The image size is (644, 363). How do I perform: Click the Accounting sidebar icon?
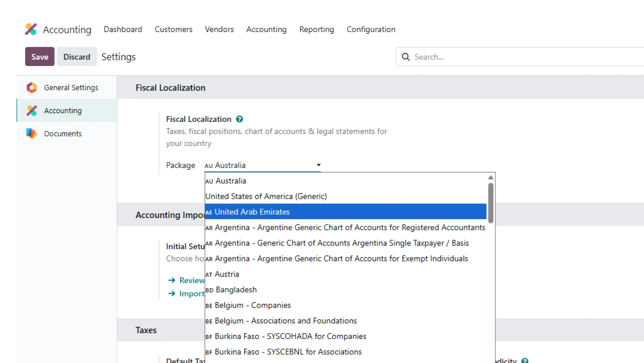(32, 111)
